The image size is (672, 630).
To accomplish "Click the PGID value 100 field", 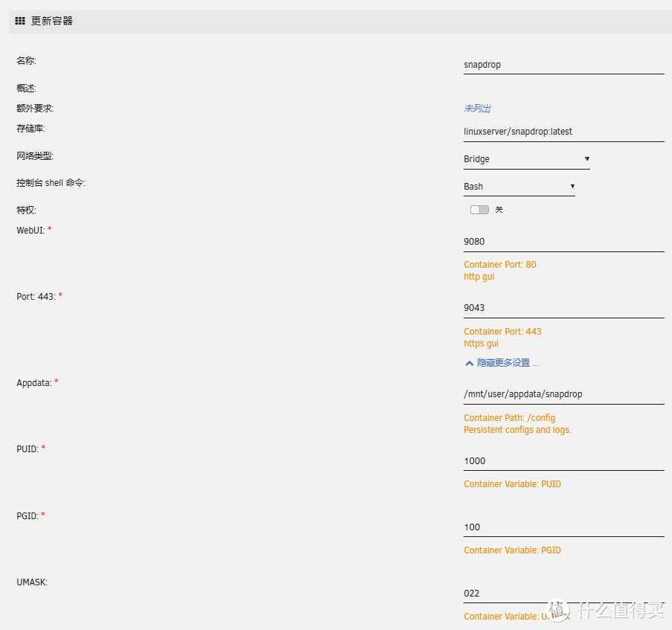I will [563, 527].
